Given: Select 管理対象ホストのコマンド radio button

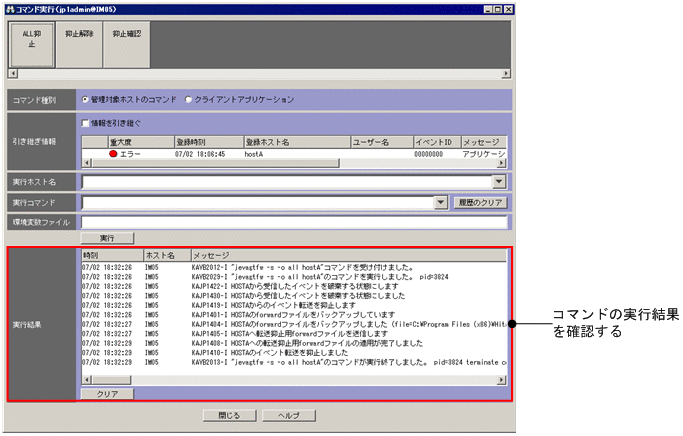Looking at the screenshot, I should pyautogui.click(x=86, y=100).
